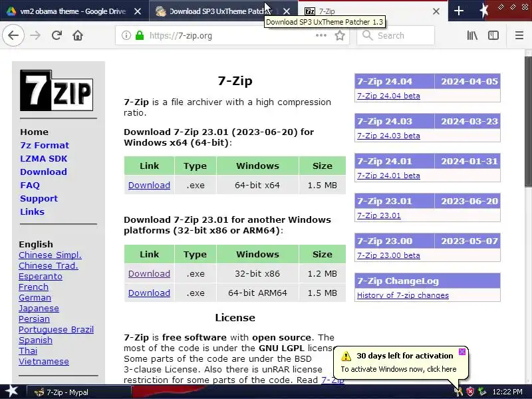Close the activation balloon notification

pos(462,352)
